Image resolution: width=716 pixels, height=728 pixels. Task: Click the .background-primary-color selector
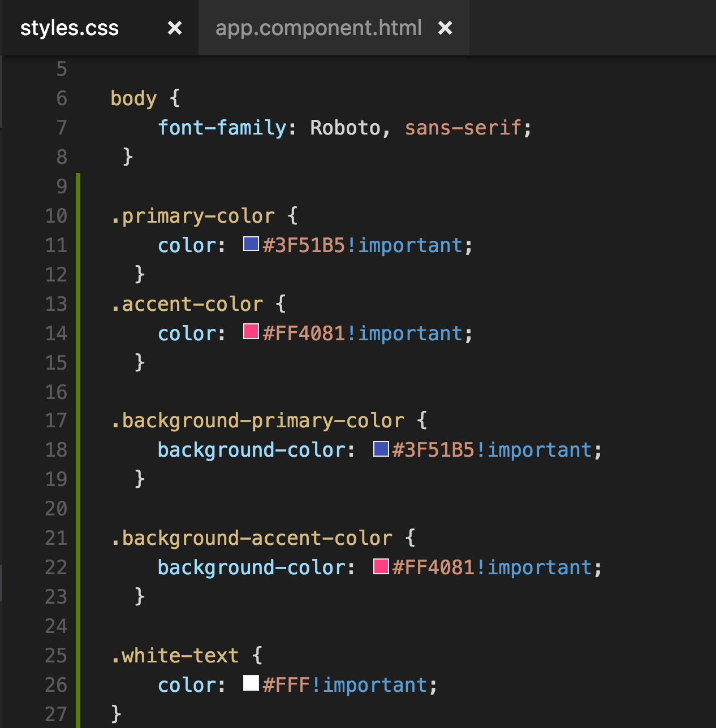[x=257, y=421]
